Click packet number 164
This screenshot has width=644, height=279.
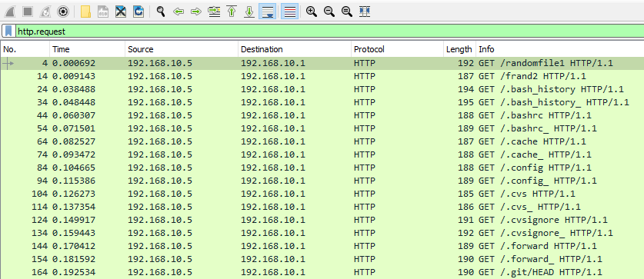(40, 272)
